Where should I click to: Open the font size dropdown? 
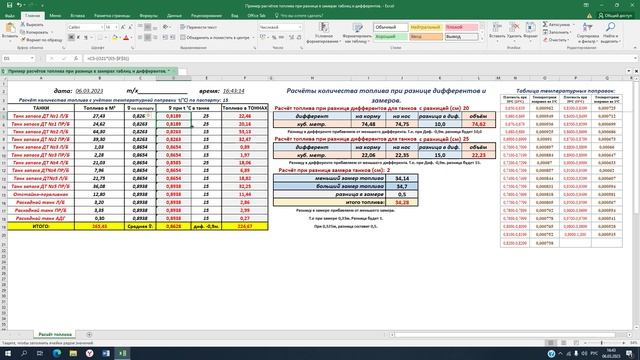pos(116,27)
